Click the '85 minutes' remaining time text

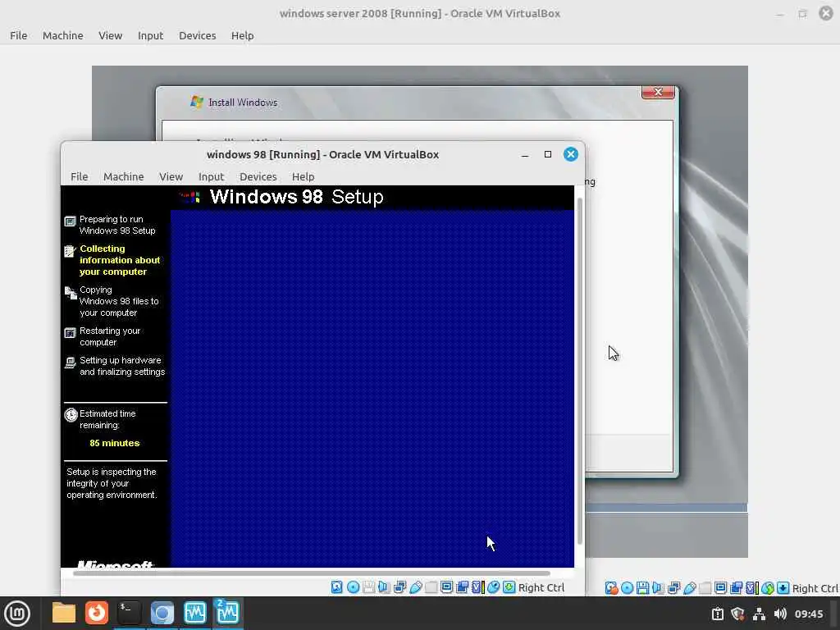pyautogui.click(x=115, y=443)
